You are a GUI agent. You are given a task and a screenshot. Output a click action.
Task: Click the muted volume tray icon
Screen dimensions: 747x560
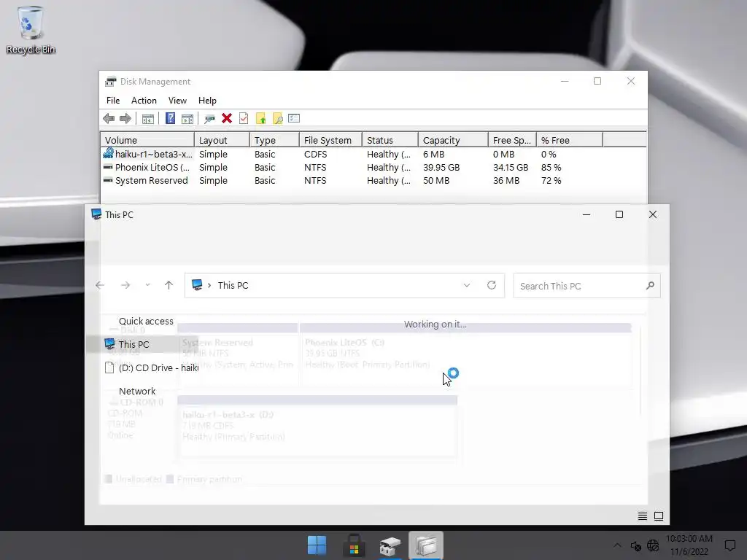[635, 546]
